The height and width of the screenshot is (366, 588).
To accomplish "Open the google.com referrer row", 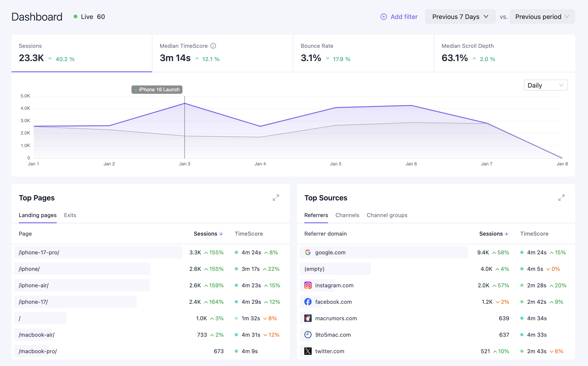I will [x=436, y=253].
